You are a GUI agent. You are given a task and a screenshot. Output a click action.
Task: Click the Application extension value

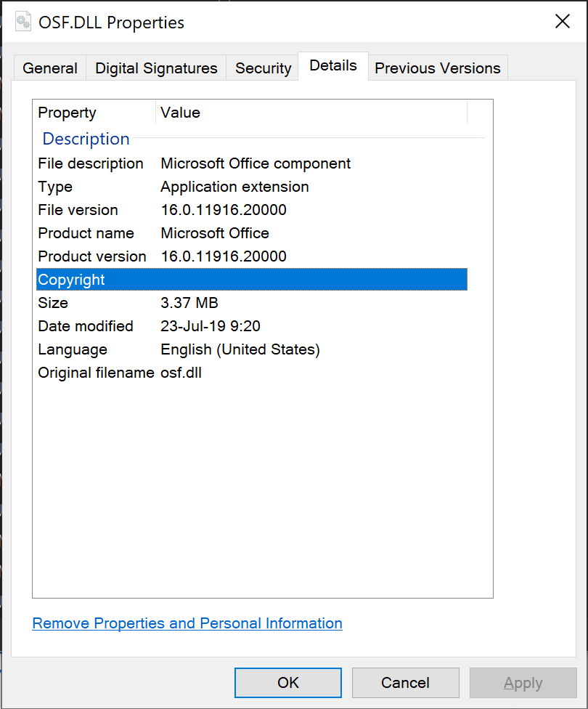coord(234,187)
